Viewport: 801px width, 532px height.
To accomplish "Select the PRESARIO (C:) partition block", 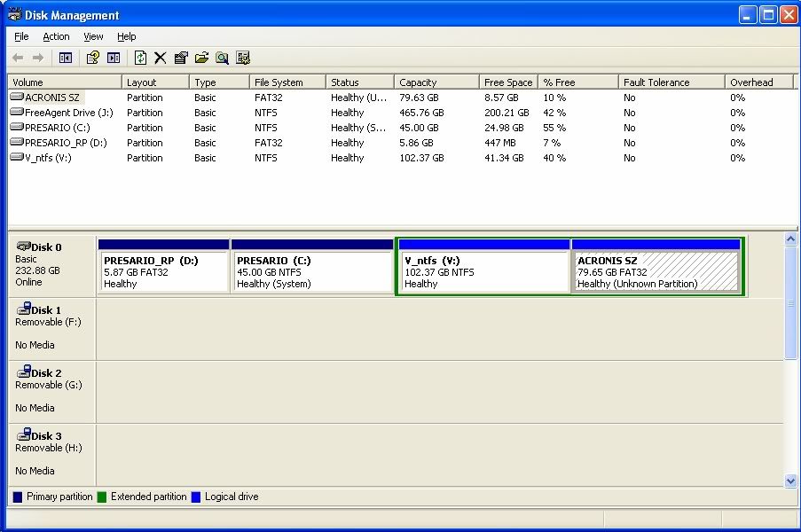I will pyautogui.click(x=312, y=266).
